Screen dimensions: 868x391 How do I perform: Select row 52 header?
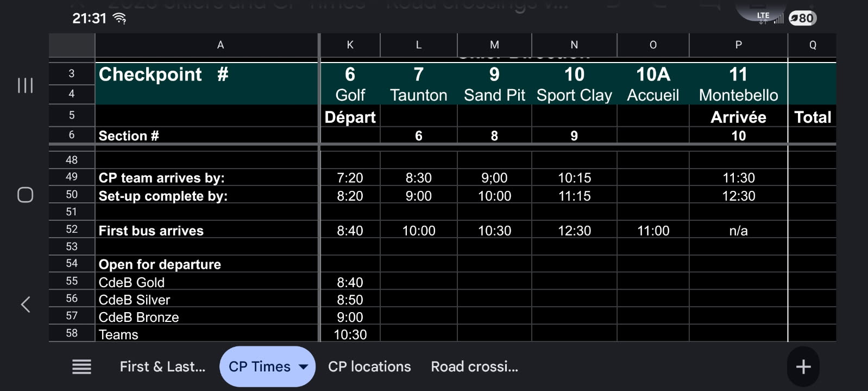72,229
